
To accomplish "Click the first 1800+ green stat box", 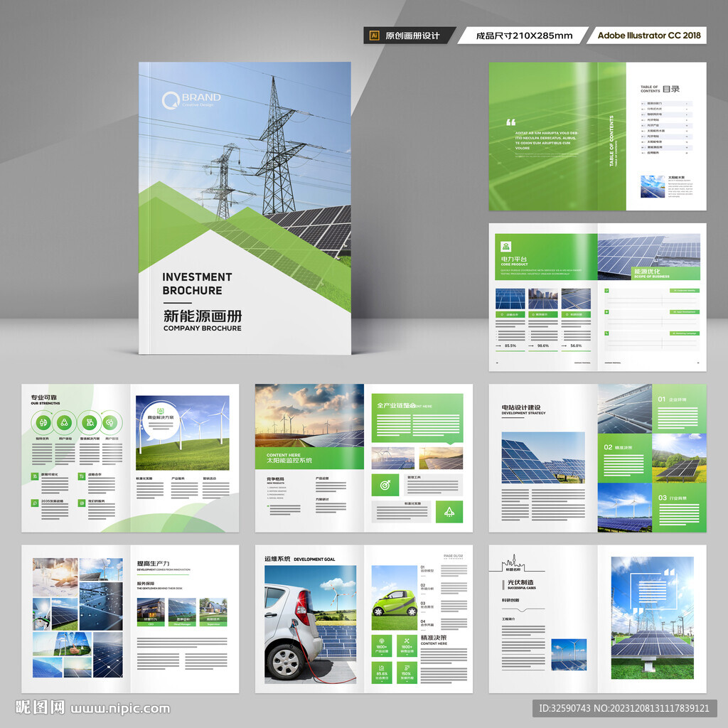I will 382,646.
